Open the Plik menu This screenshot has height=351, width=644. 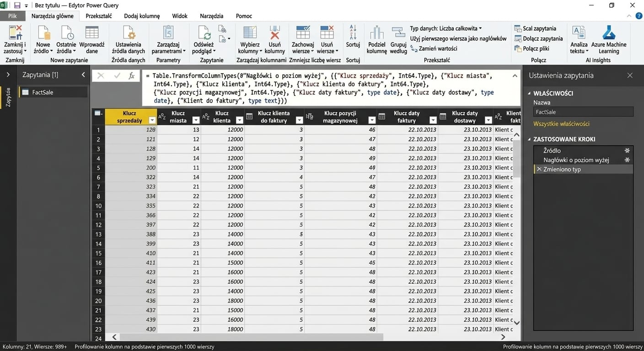12,16
